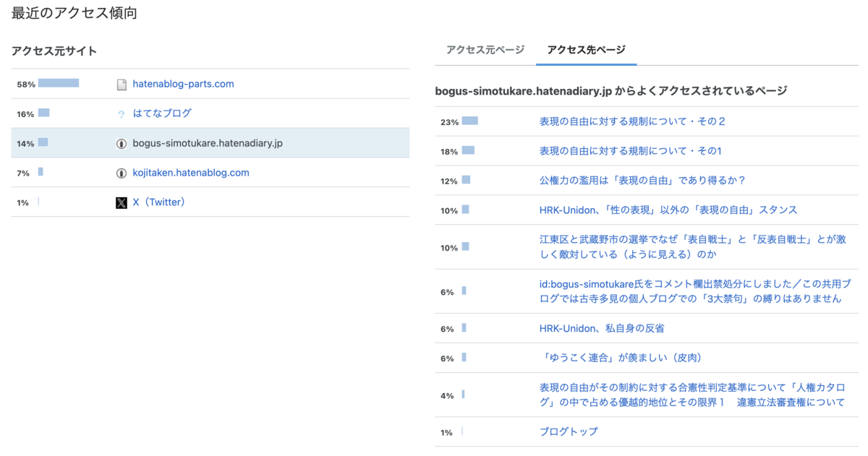Open 「ゆうこく連合」が羨ましい article
This screenshot has height=456, width=868.
pyautogui.click(x=621, y=358)
